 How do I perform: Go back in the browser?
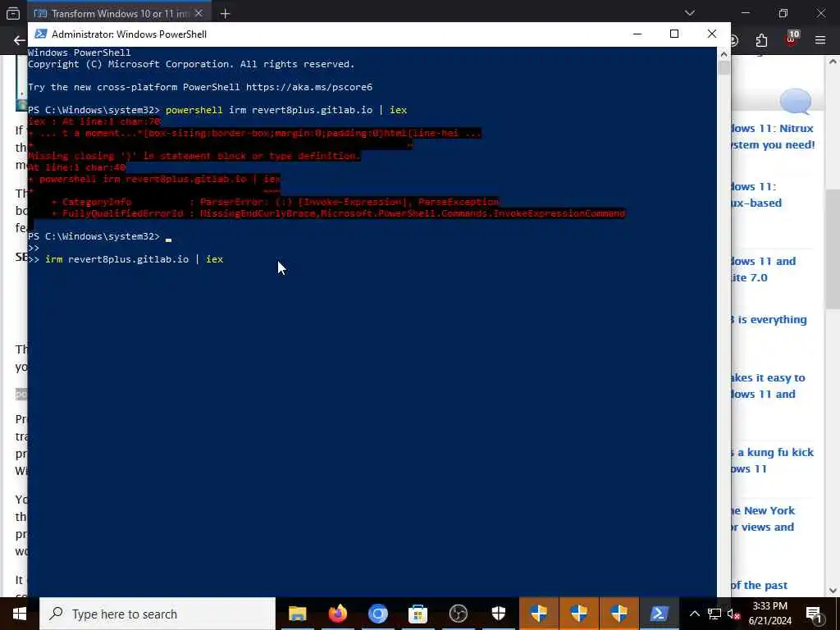pos(20,40)
